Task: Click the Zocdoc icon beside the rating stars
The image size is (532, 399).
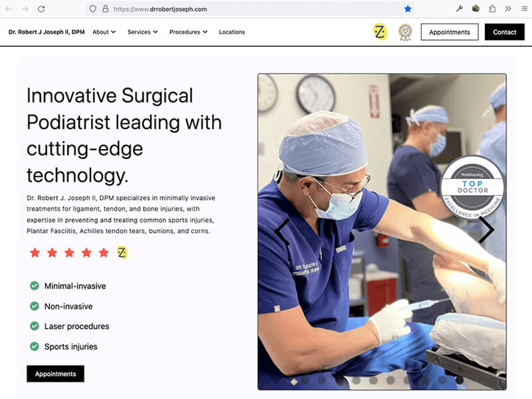Action: tap(122, 253)
